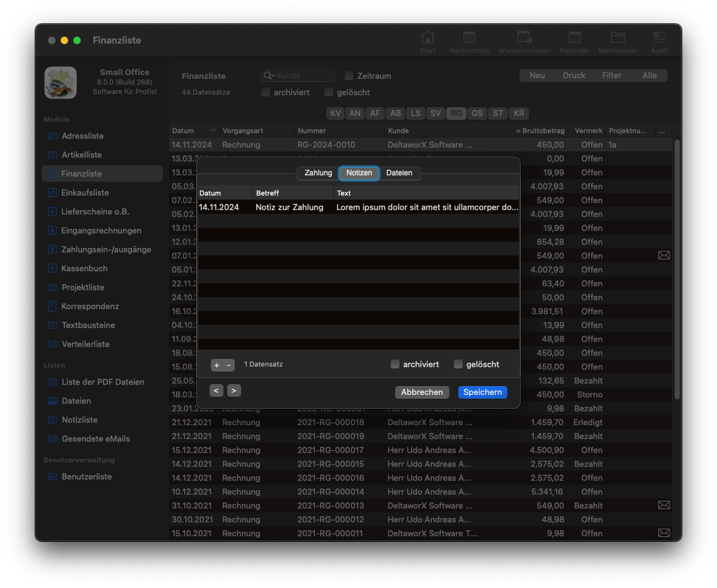Image resolution: width=717 pixels, height=588 pixels.
Task: Open the Kalender toolbar icon
Action: click(x=574, y=37)
